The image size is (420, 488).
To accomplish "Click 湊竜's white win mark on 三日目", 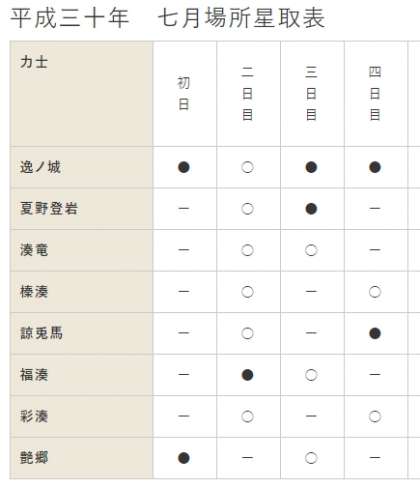I will coord(311,250).
